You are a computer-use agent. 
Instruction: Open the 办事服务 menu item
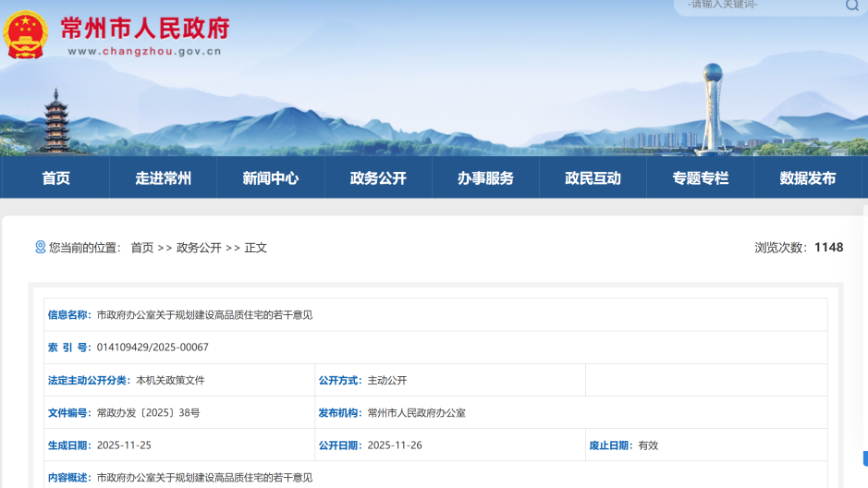click(x=485, y=178)
